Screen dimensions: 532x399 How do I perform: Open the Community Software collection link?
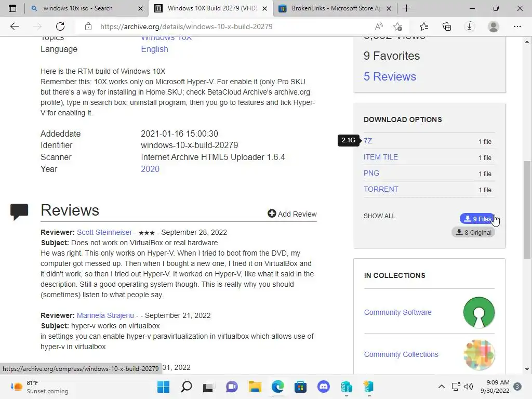pyautogui.click(x=397, y=312)
